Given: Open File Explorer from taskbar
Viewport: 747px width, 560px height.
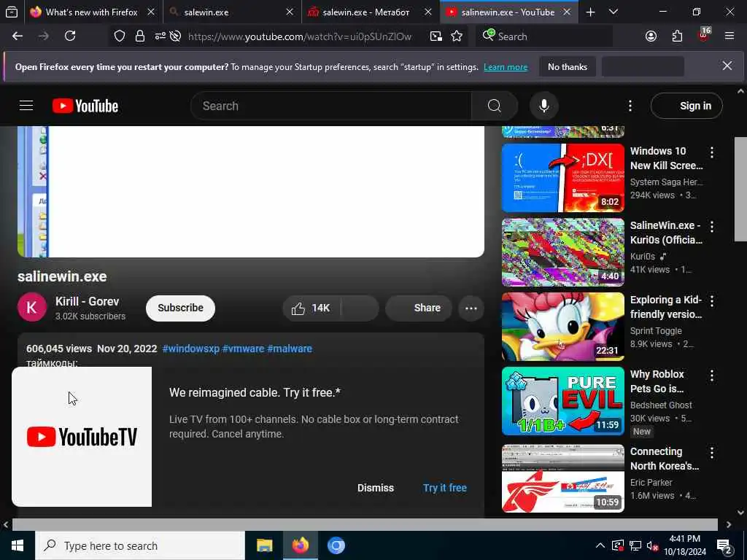Looking at the screenshot, I should point(264,545).
